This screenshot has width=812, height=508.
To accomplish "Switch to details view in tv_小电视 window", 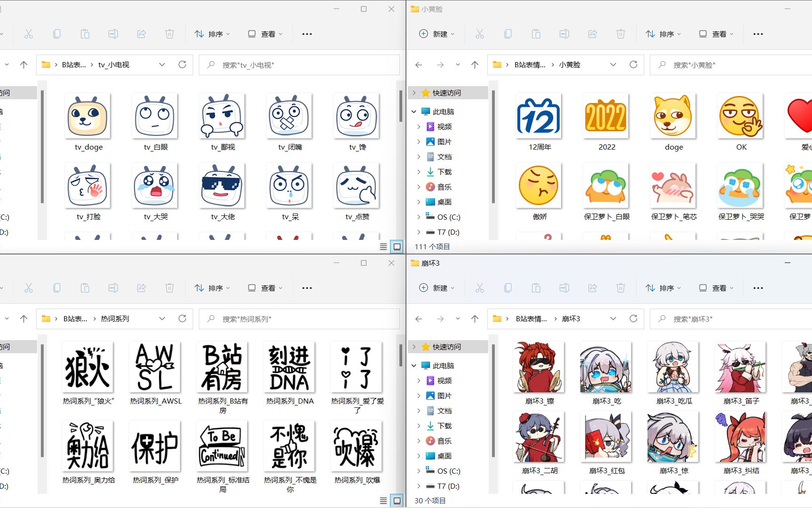I will (x=383, y=246).
